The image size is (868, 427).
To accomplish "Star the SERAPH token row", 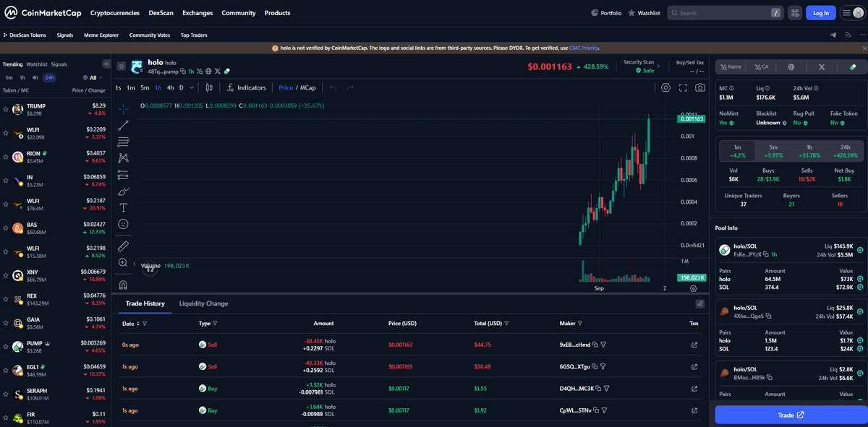I will pyautogui.click(x=6, y=394).
